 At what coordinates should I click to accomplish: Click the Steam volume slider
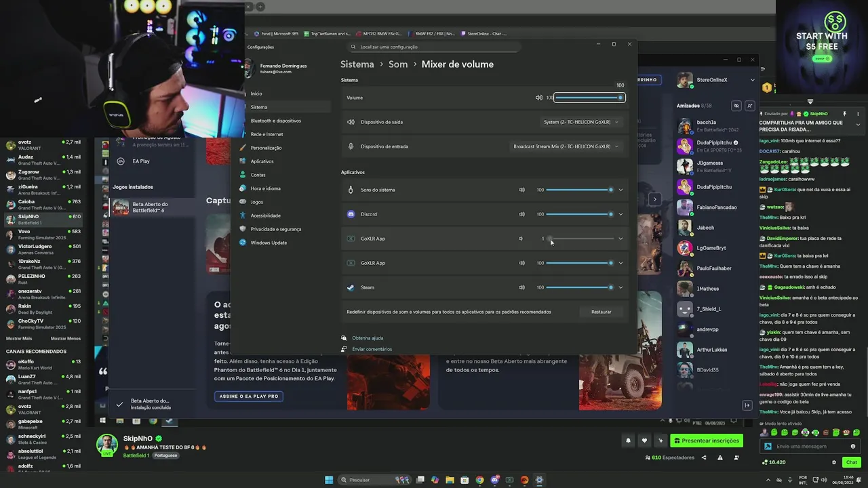point(580,287)
